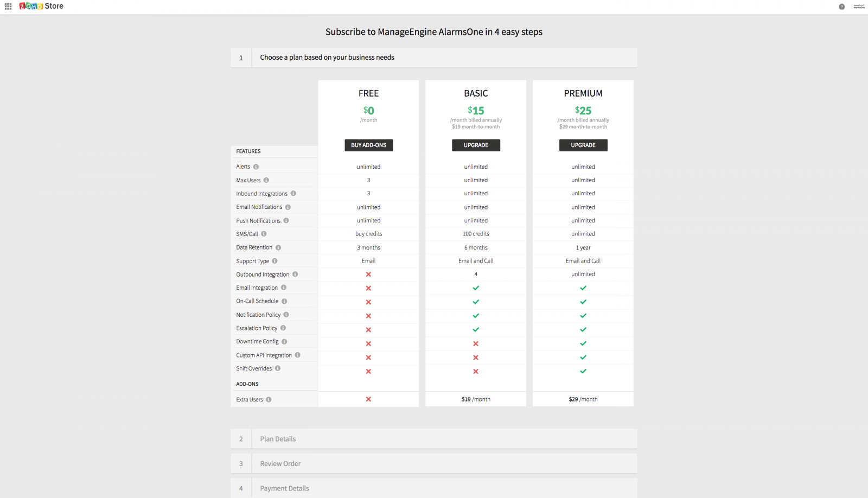The height and width of the screenshot is (498, 868).
Task: Click Buy Add-ons under Free plan
Action: coord(369,145)
